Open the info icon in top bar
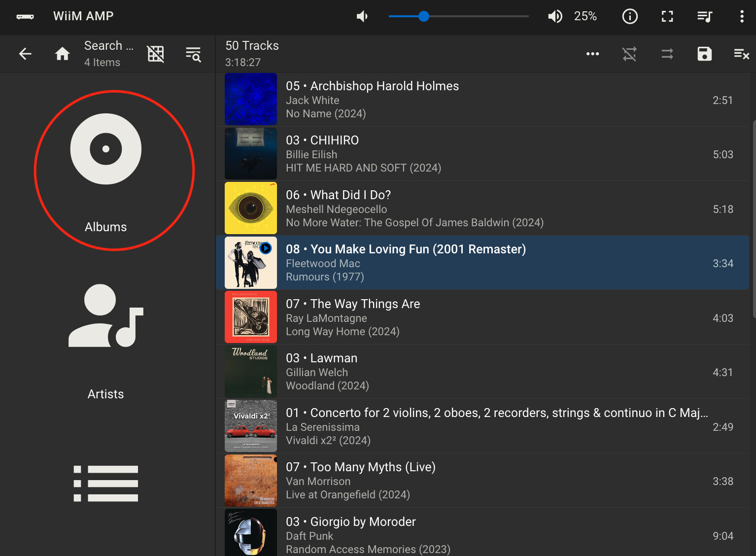 point(630,16)
